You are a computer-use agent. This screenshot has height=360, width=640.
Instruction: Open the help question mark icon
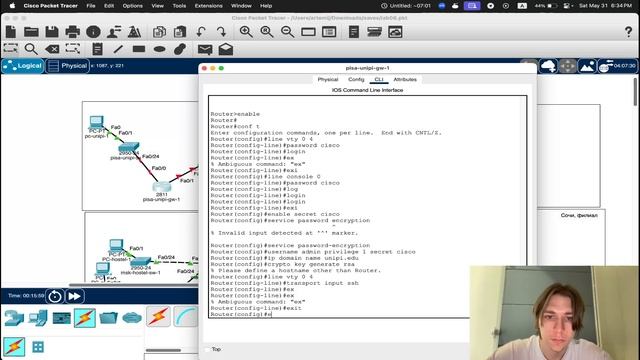click(x=628, y=32)
